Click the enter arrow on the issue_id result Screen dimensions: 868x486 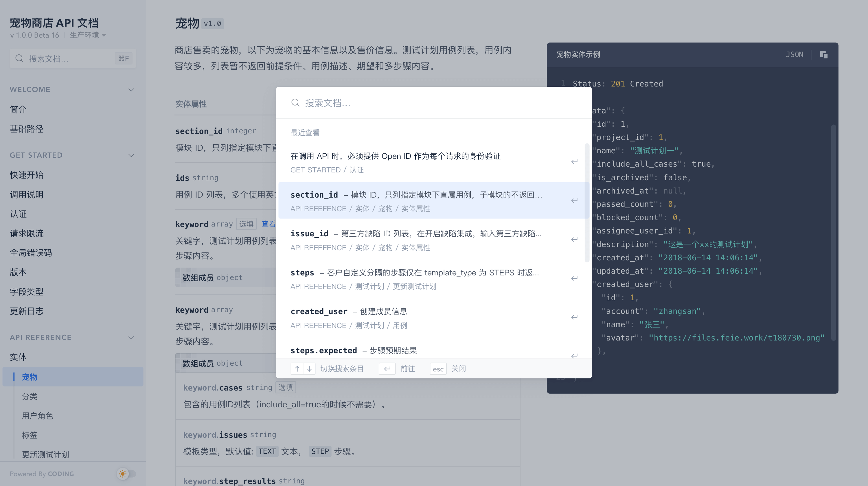pos(574,240)
